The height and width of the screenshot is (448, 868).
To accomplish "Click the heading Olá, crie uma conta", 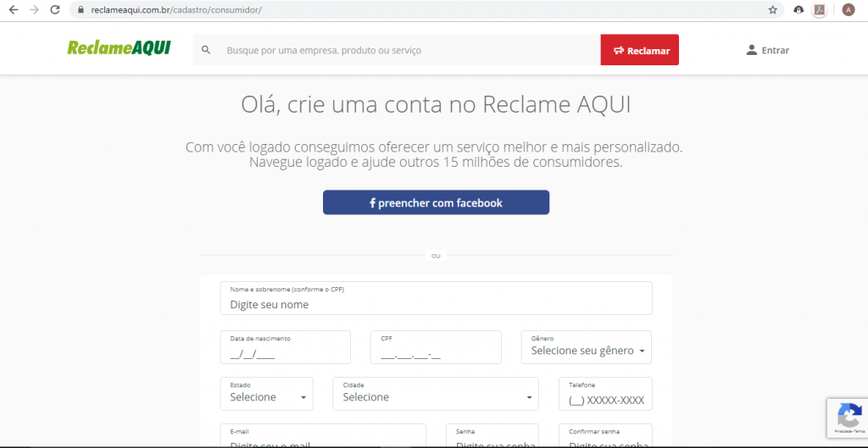I will click(x=436, y=104).
